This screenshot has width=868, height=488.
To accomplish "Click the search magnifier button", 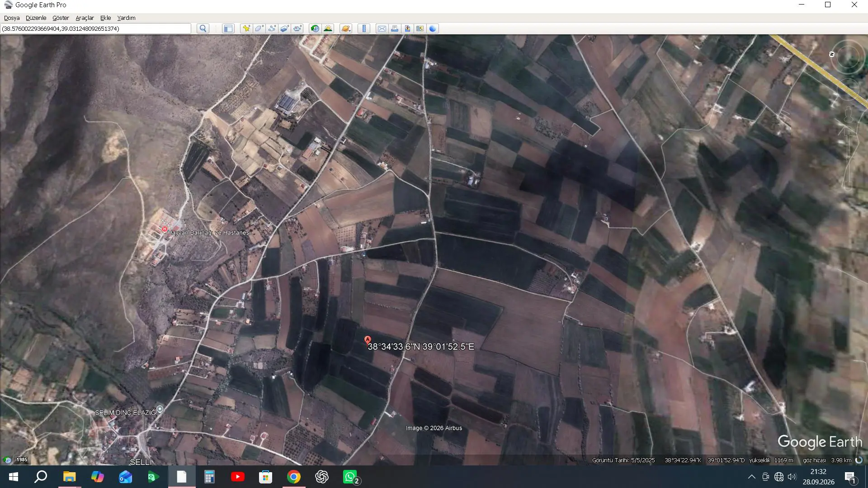I will [x=203, y=28].
